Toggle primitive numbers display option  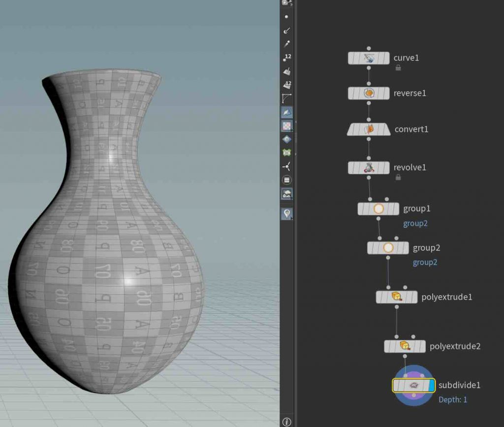[x=287, y=85]
